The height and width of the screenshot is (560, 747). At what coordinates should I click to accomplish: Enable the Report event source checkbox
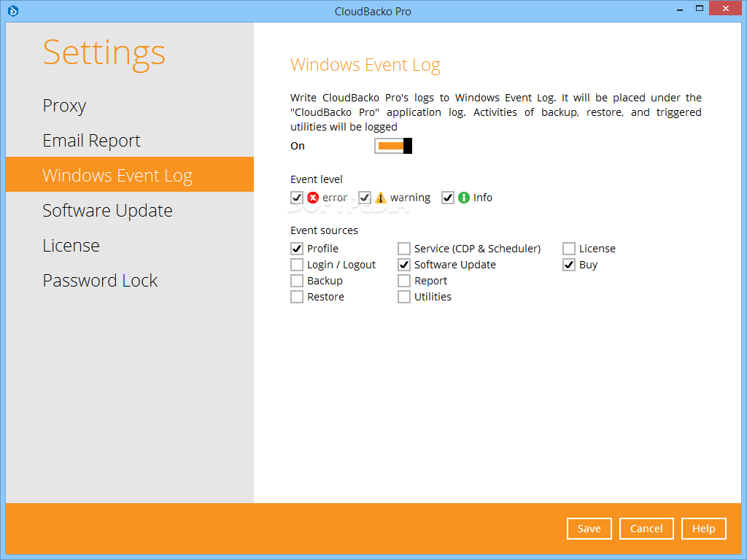(x=404, y=281)
